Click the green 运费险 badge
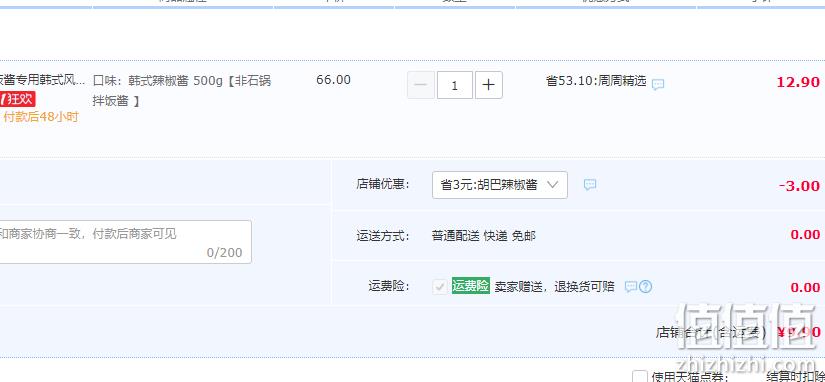The width and height of the screenshot is (825, 382). click(x=471, y=286)
